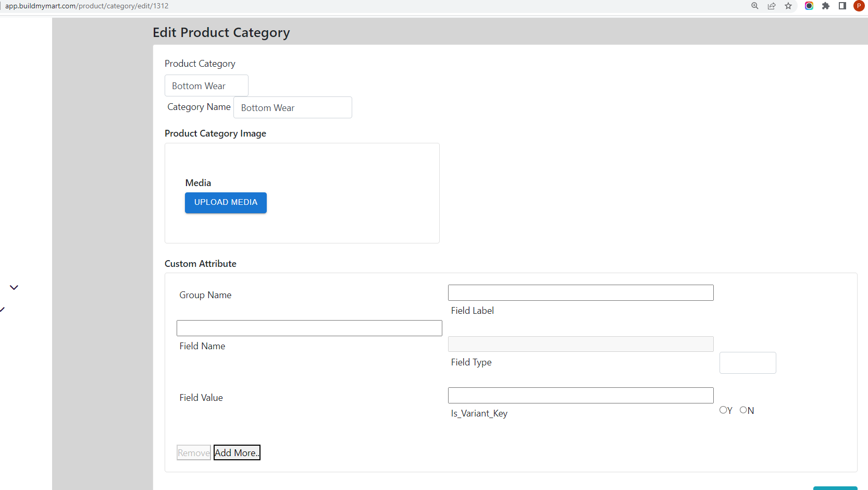
Task: Open the Field Type dropdown box
Action: [x=748, y=363]
